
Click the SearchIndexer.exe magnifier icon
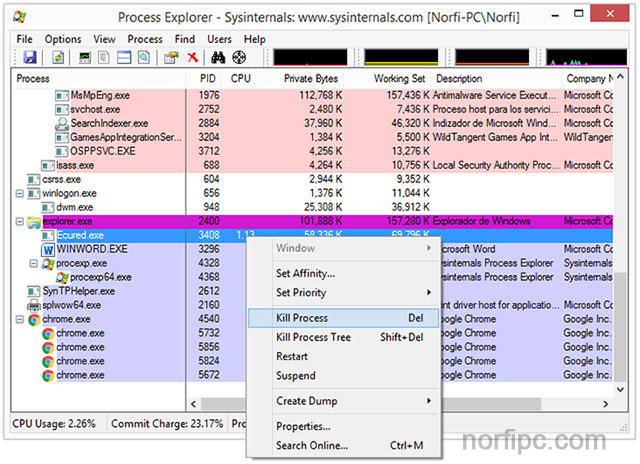point(62,123)
